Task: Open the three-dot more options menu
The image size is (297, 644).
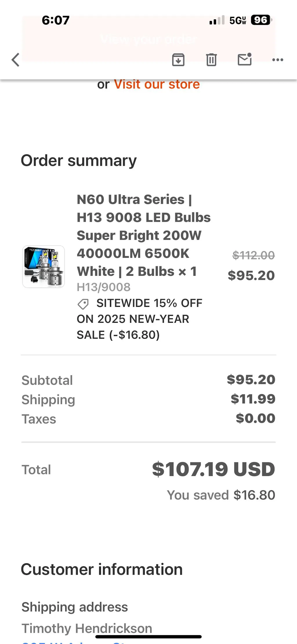Action: [278, 60]
